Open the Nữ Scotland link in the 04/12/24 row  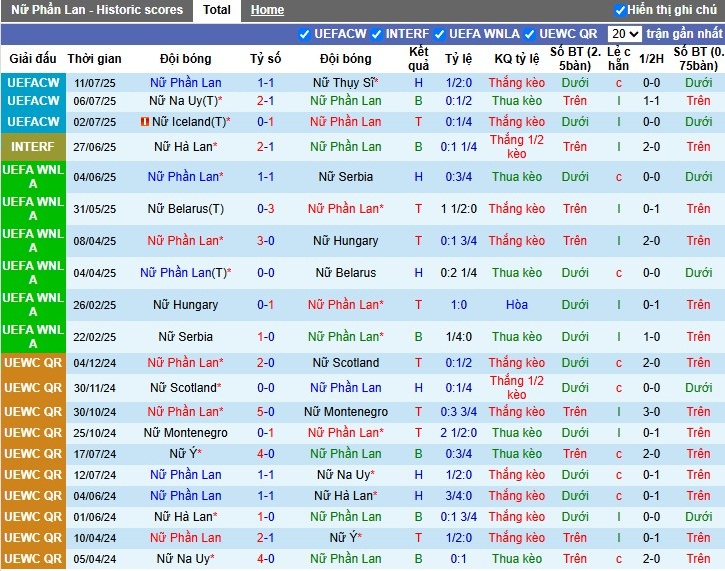345,363
